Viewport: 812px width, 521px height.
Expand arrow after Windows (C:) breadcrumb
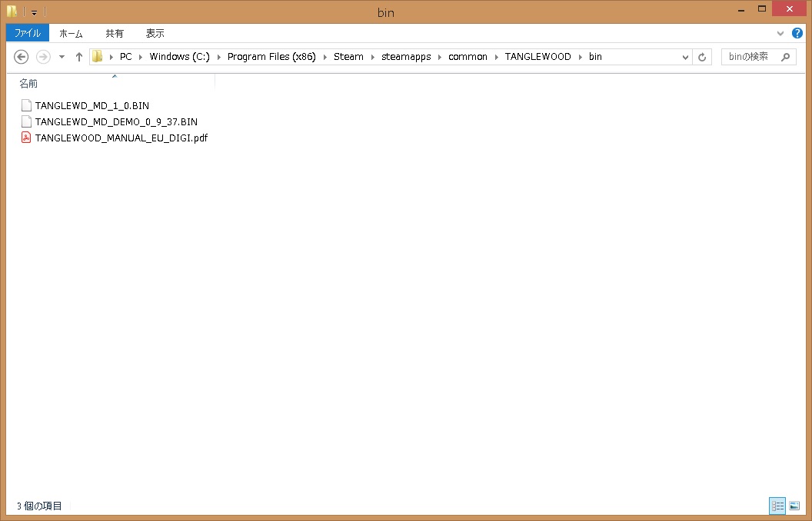pyautogui.click(x=218, y=57)
